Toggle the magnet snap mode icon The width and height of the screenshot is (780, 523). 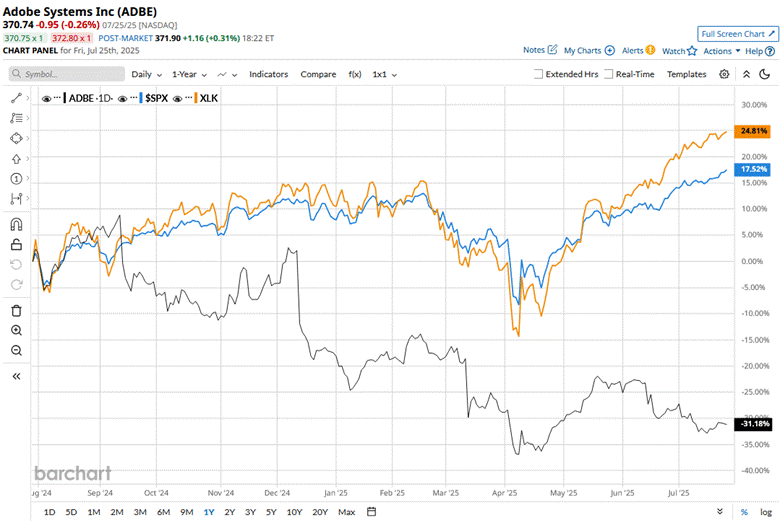pyautogui.click(x=16, y=225)
